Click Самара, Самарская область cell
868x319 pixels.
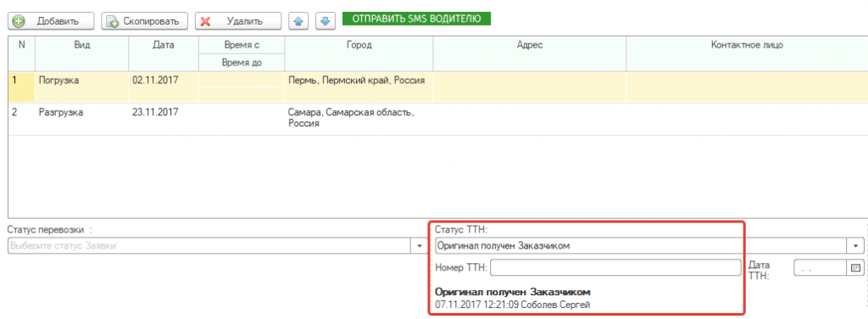[x=359, y=119]
